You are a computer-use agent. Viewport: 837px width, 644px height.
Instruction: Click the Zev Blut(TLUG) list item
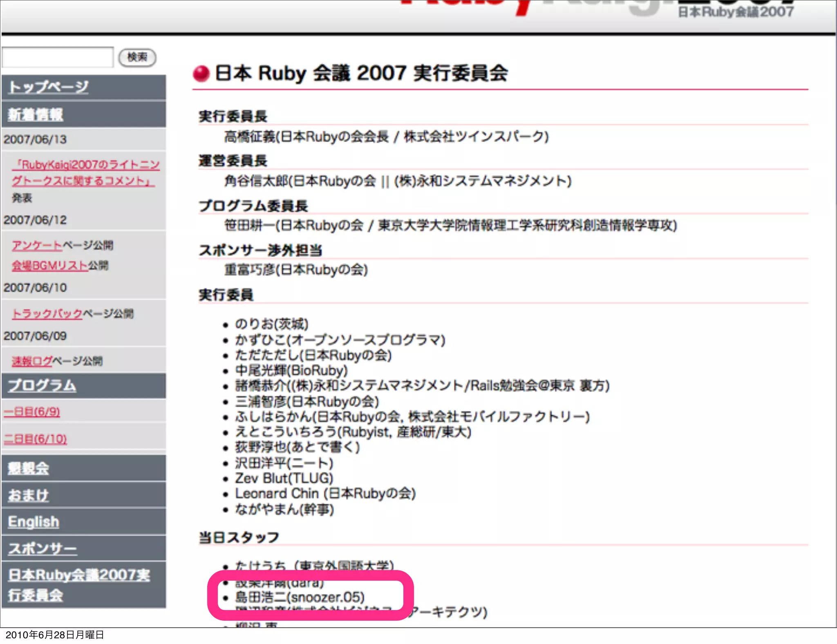[284, 479]
